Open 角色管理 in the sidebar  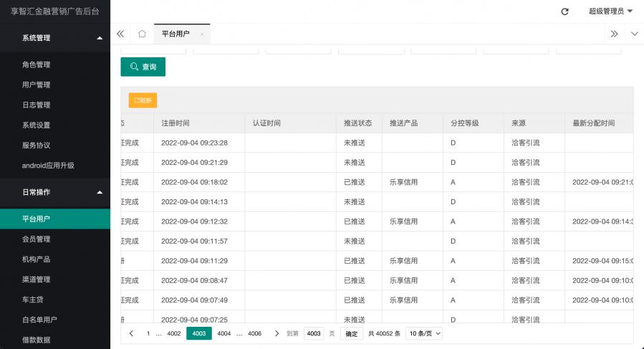(36, 64)
